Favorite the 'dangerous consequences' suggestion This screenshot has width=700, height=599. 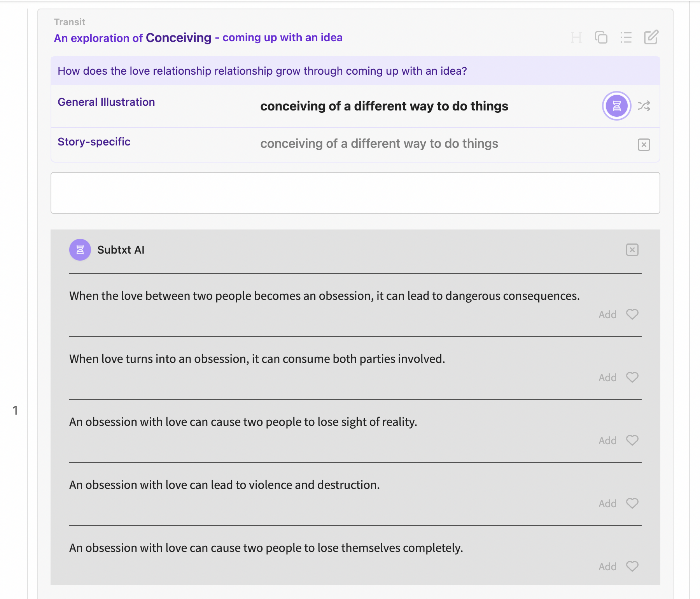click(x=632, y=314)
